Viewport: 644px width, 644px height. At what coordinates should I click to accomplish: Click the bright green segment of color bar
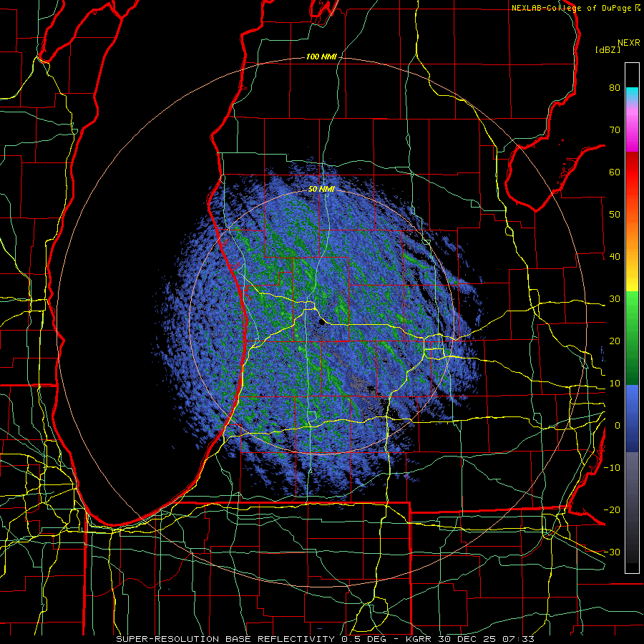pyautogui.click(x=632, y=302)
